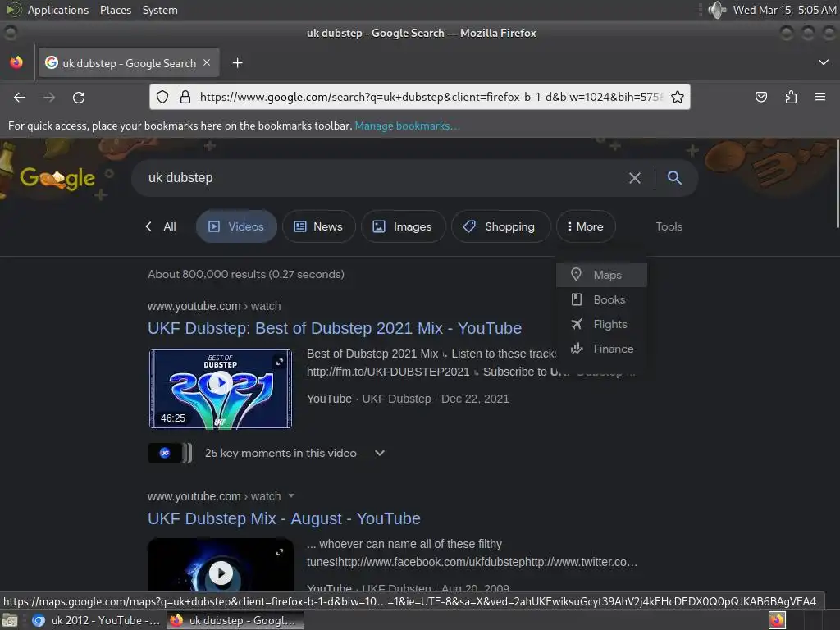Image resolution: width=840 pixels, height=630 pixels.
Task: Switch to the Shopping filter chip
Action: [500, 226]
